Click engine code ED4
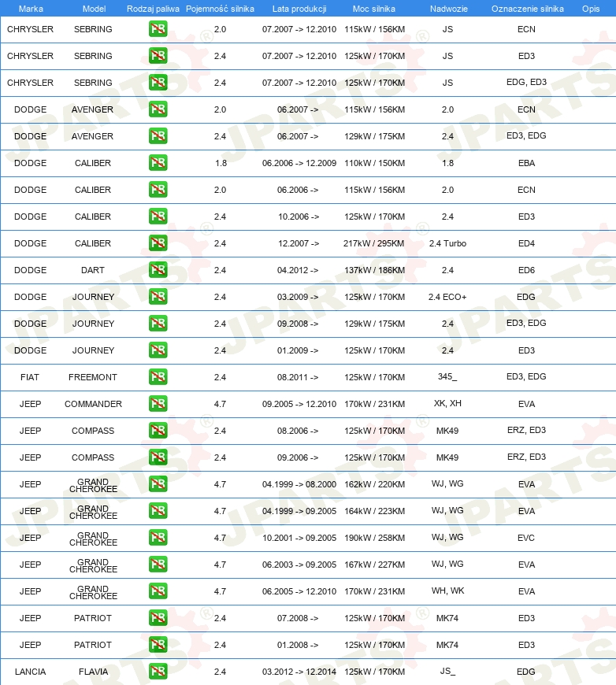The width and height of the screenshot is (616, 685). click(526, 243)
